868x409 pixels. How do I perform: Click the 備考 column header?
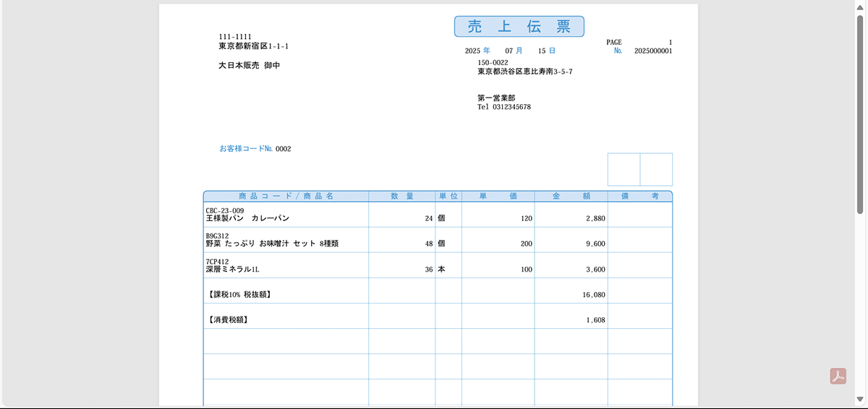pos(639,196)
